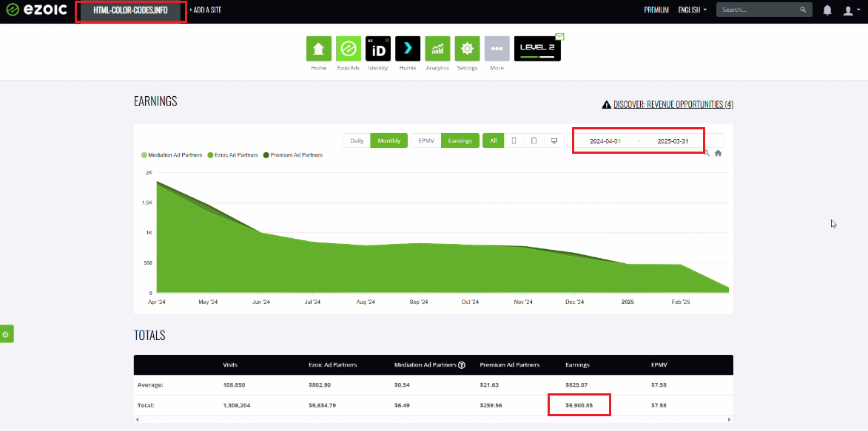Open the Analytics icon

pos(437,49)
